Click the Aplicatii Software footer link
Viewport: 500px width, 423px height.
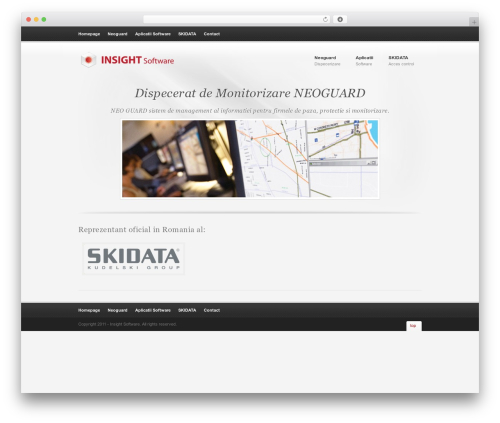[x=153, y=310]
